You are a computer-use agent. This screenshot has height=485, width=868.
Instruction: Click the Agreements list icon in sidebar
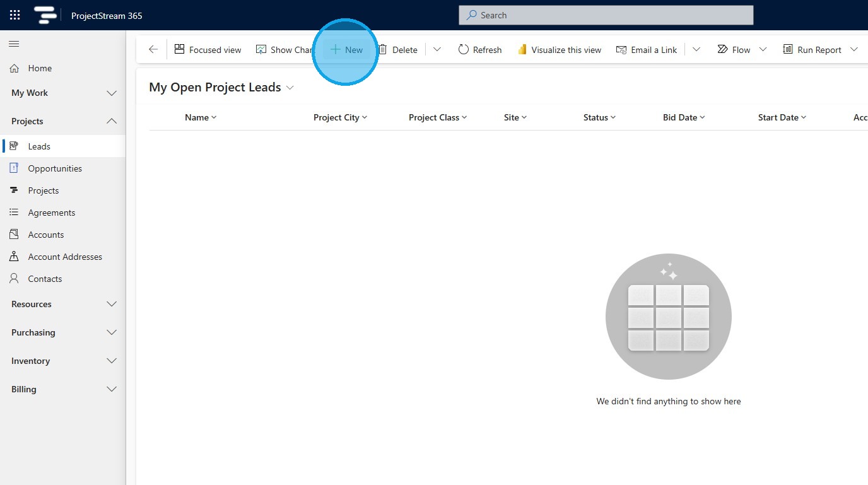click(15, 213)
